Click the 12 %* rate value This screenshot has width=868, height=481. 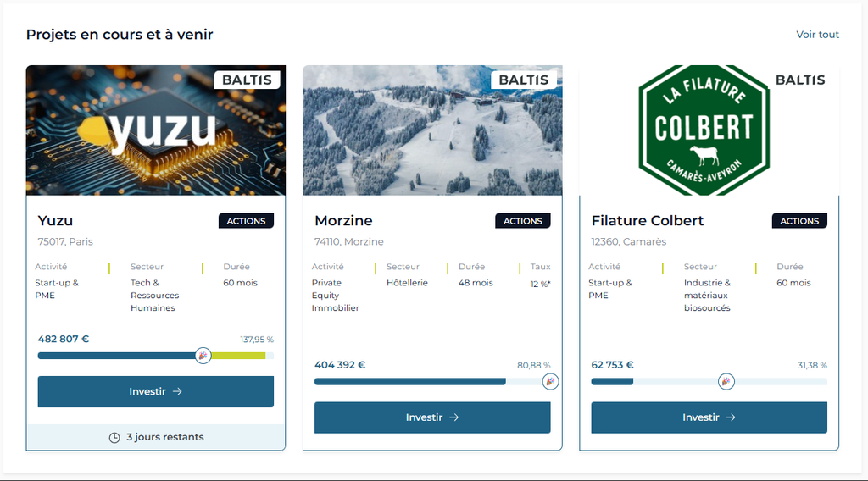(x=540, y=284)
